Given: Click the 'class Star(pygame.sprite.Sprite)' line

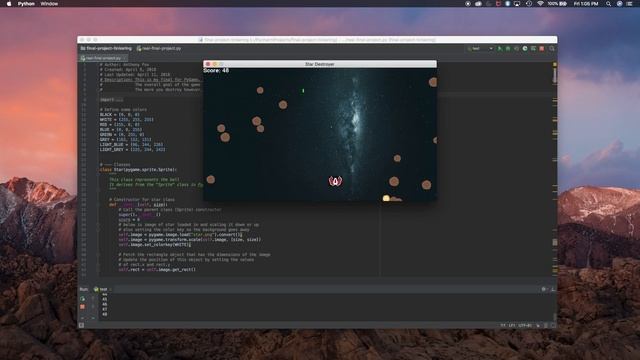Looking at the screenshot, I should tap(138, 170).
